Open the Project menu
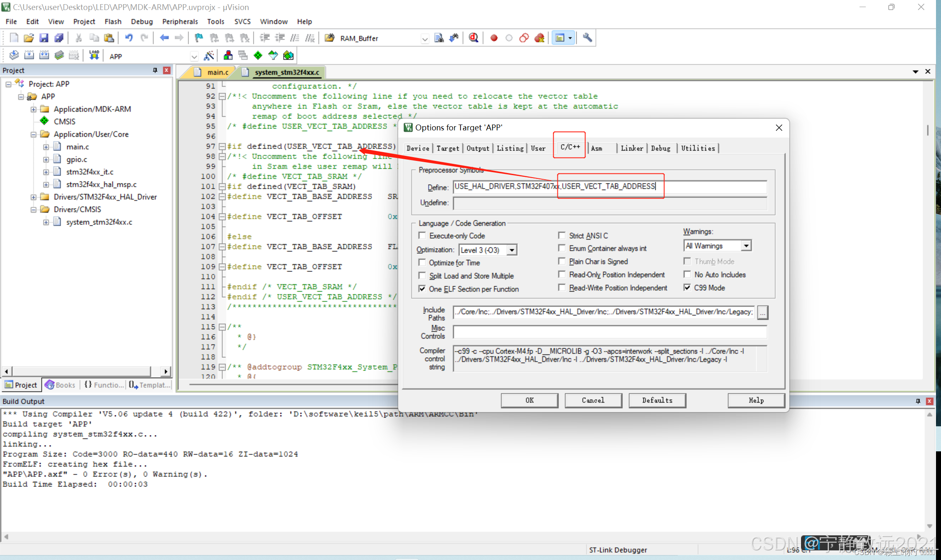Screen dimensions: 941x560 [x=84, y=21]
